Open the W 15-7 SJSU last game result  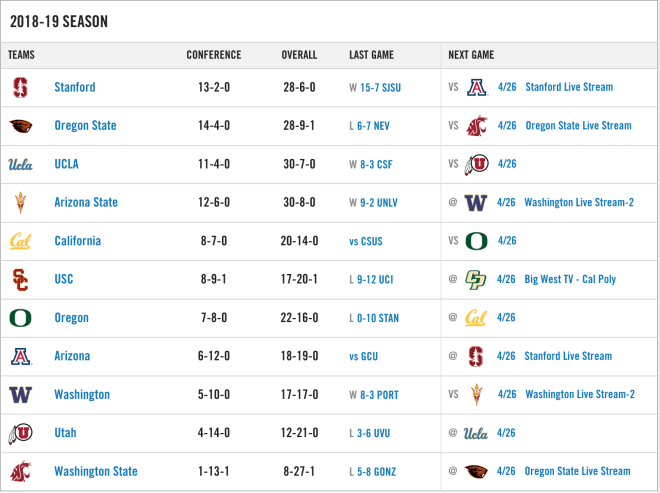click(375, 88)
